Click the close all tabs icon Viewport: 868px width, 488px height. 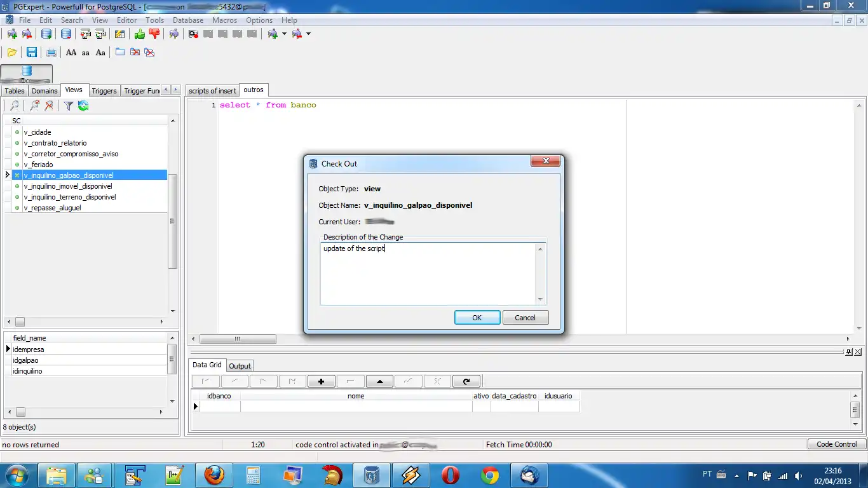click(x=149, y=52)
